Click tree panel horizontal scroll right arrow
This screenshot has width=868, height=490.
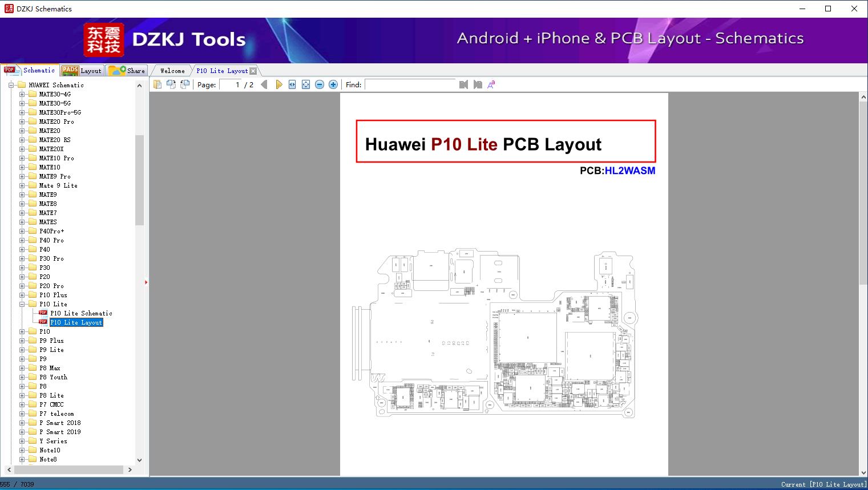click(130, 470)
